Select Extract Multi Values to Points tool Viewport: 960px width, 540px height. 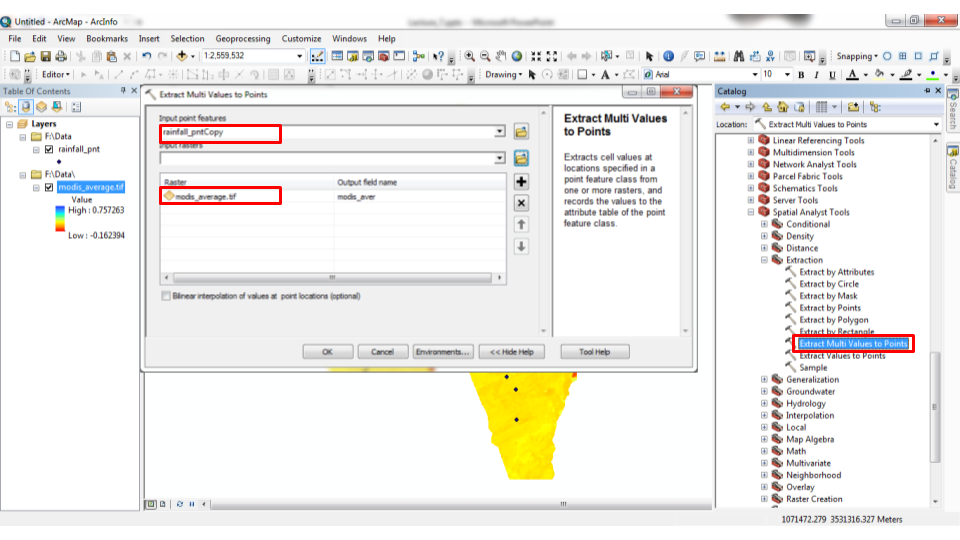tap(853, 344)
